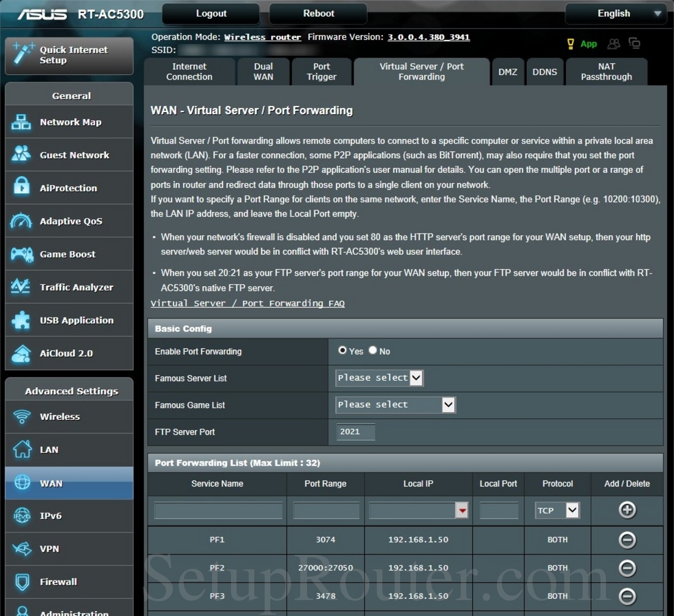Select the PF1 service name cell
The height and width of the screenshot is (616, 674).
pos(217,540)
